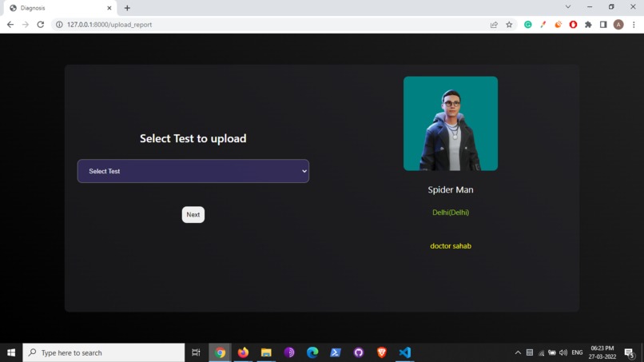The width and height of the screenshot is (644, 362).
Task: Click the volume speaker tray icon
Action: pyautogui.click(x=563, y=352)
